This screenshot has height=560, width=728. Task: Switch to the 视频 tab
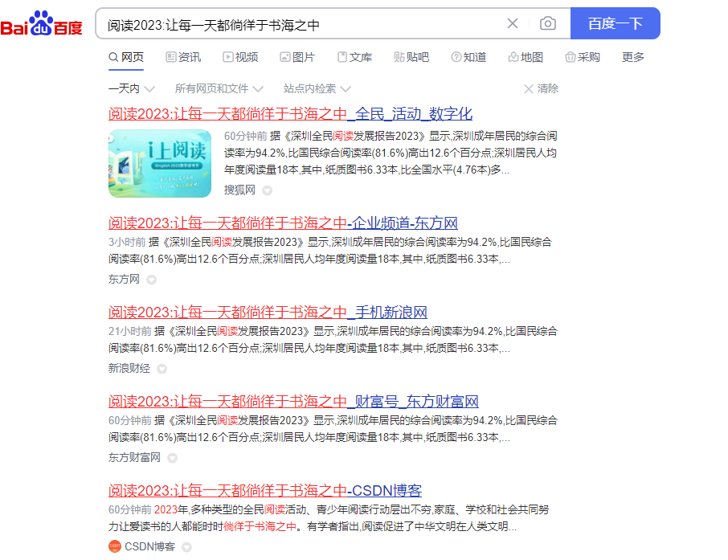[x=240, y=57]
